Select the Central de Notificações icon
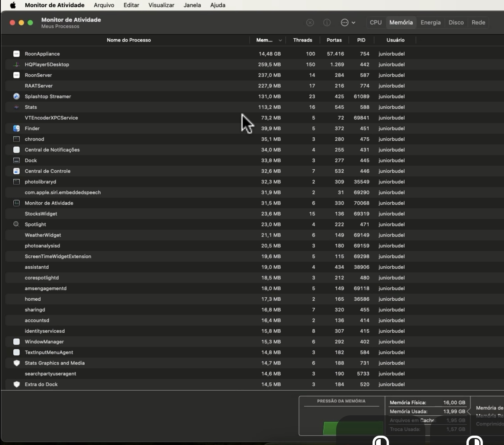The image size is (504, 445). [16, 150]
